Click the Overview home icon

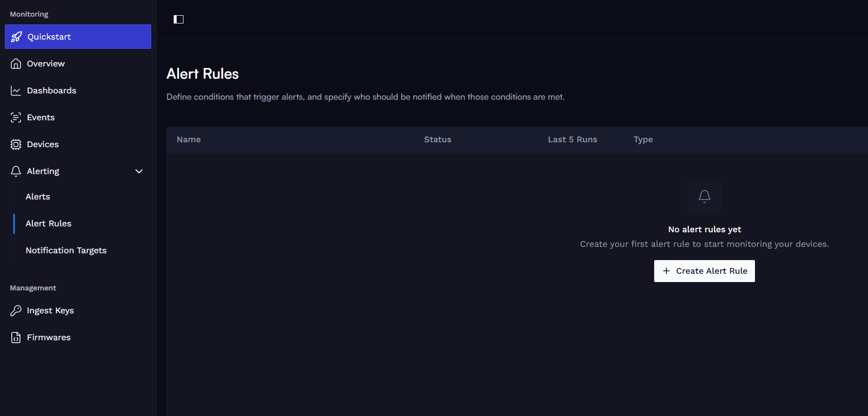pyautogui.click(x=16, y=64)
